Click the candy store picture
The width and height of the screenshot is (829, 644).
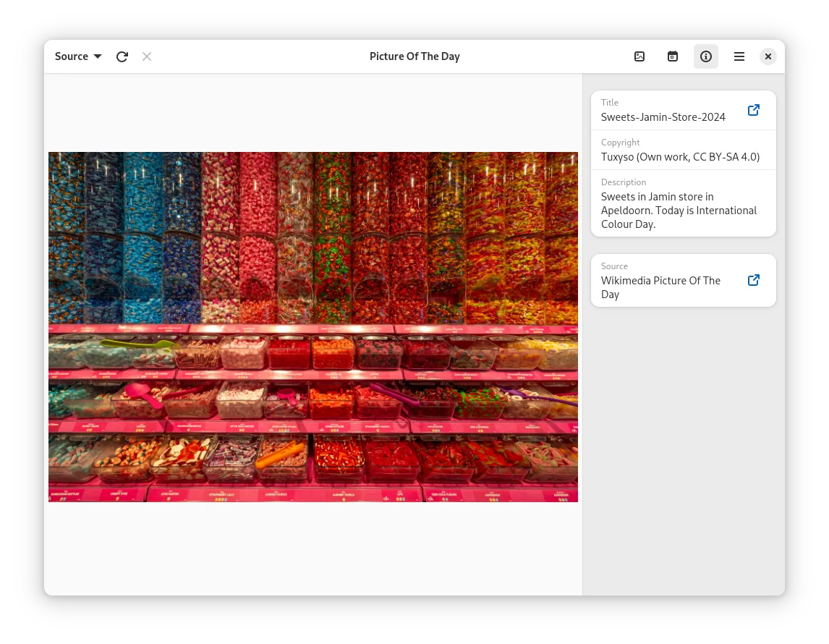pyautogui.click(x=313, y=326)
